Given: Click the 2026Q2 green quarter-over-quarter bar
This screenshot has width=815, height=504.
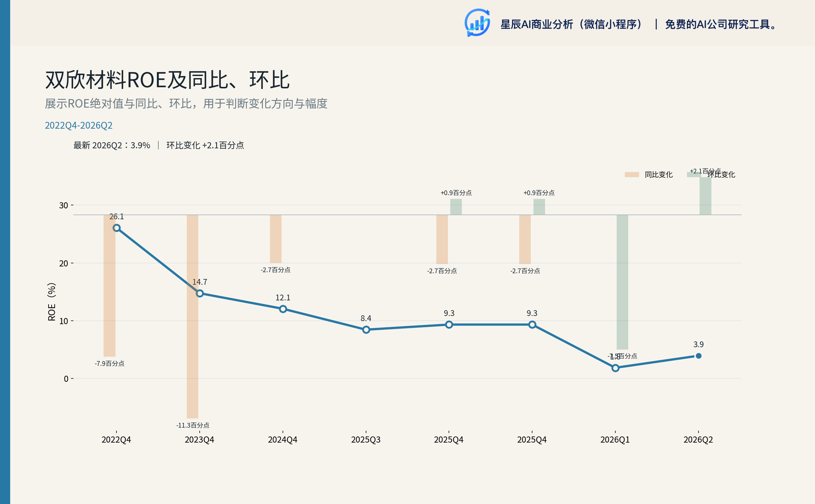Looking at the screenshot, I should pos(705,196).
